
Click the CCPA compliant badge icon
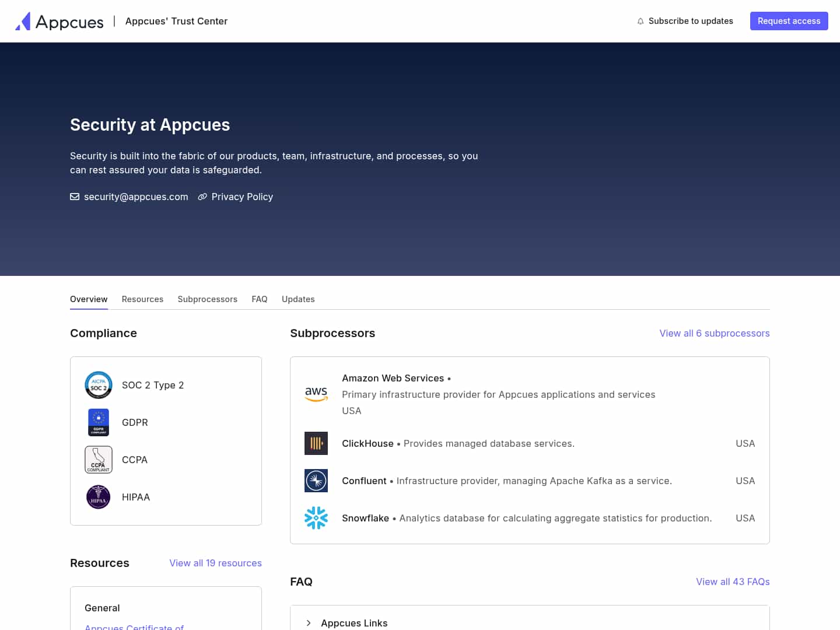click(x=98, y=460)
